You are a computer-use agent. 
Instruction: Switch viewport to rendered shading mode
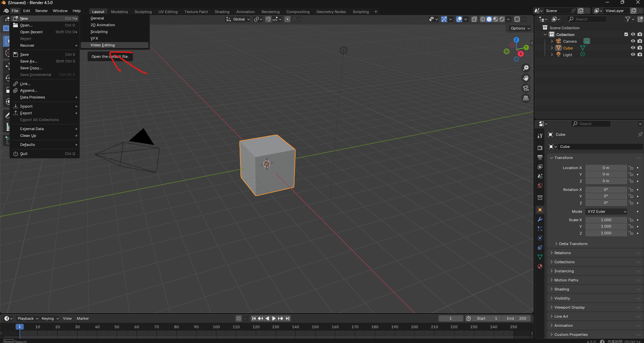pos(502,19)
